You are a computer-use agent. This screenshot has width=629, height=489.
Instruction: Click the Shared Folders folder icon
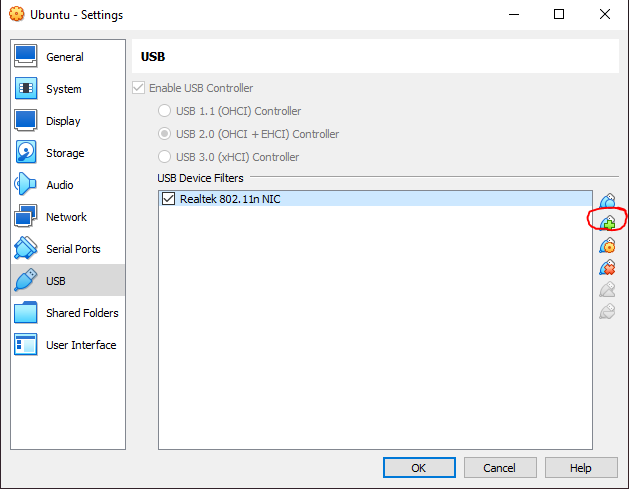[26, 312]
